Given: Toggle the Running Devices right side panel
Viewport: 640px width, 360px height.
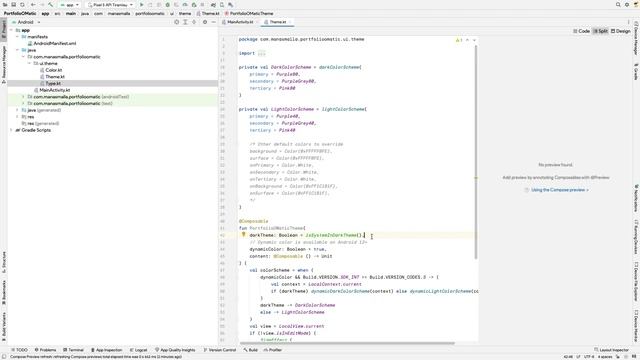Looking at the screenshot, I should point(636,237).
